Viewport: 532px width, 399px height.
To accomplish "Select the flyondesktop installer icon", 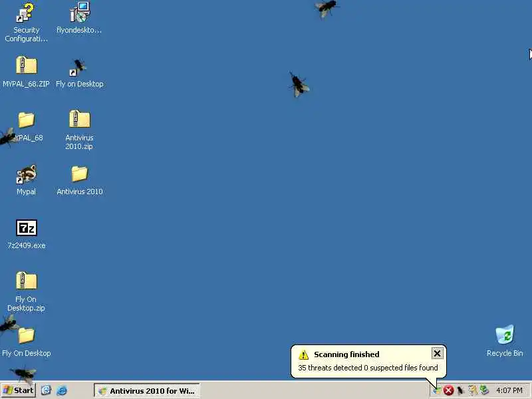I will 80,12.
